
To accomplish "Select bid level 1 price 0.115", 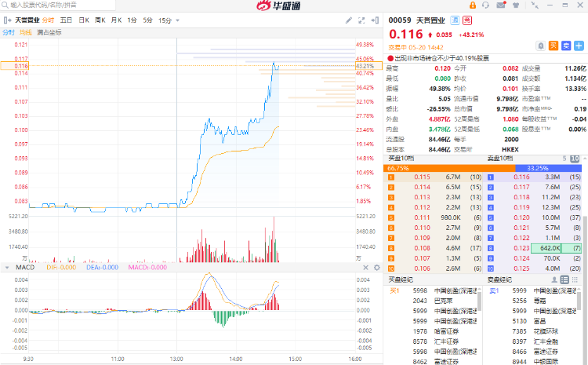I will tap(422, 177).
